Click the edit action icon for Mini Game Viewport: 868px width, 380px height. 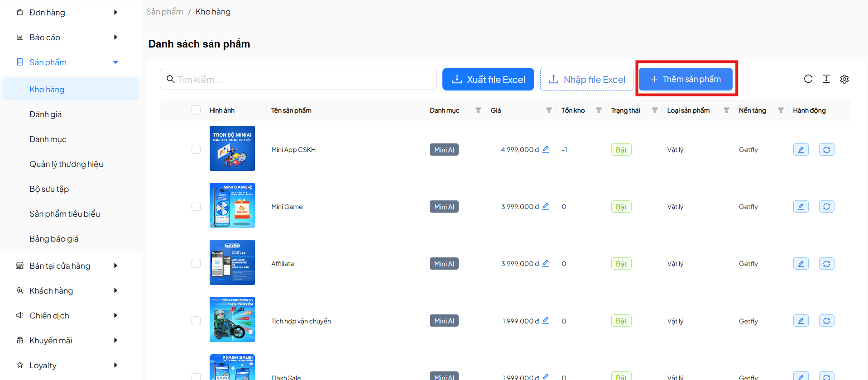tap(801, 207)
